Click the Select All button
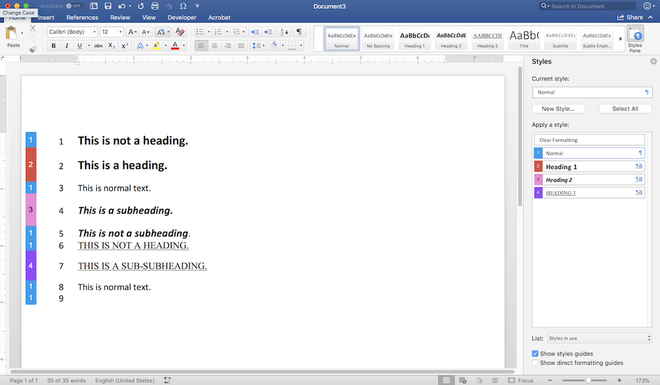 pos(625,109)
